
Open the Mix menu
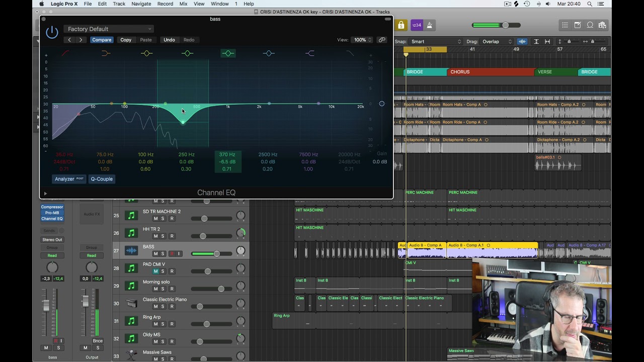point(183,4)
